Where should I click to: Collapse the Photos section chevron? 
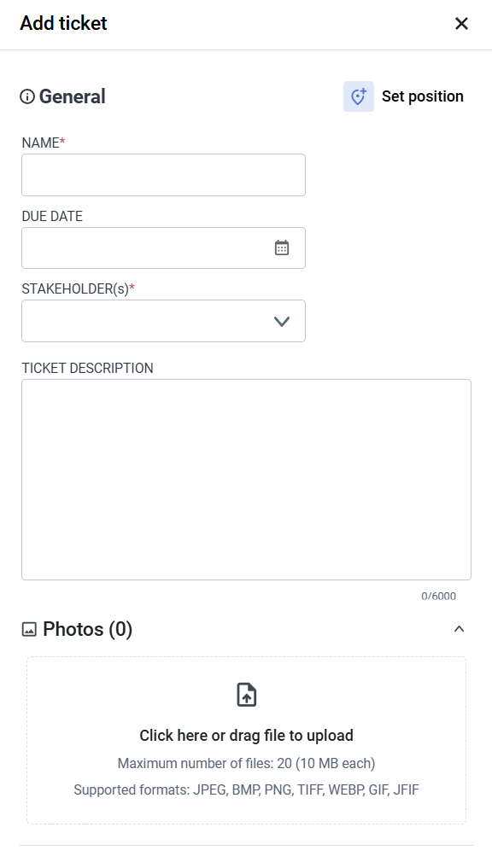coord(459,629)
